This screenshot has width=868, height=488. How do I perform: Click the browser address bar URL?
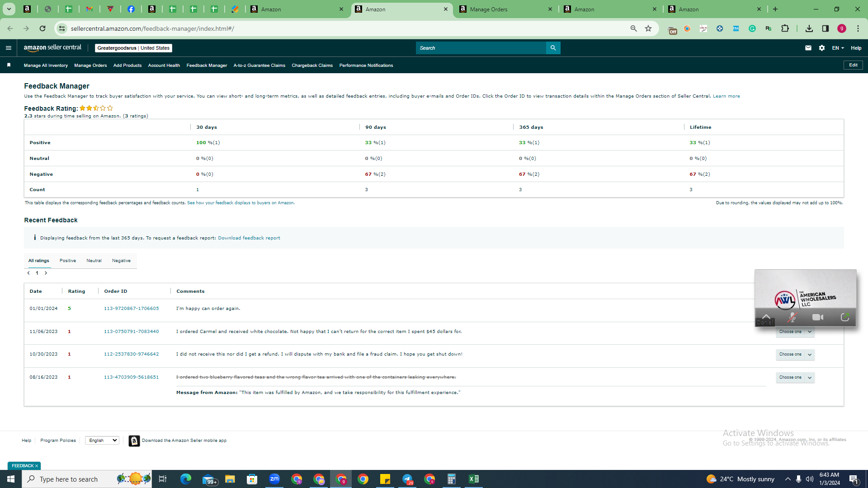click(152, 28)
